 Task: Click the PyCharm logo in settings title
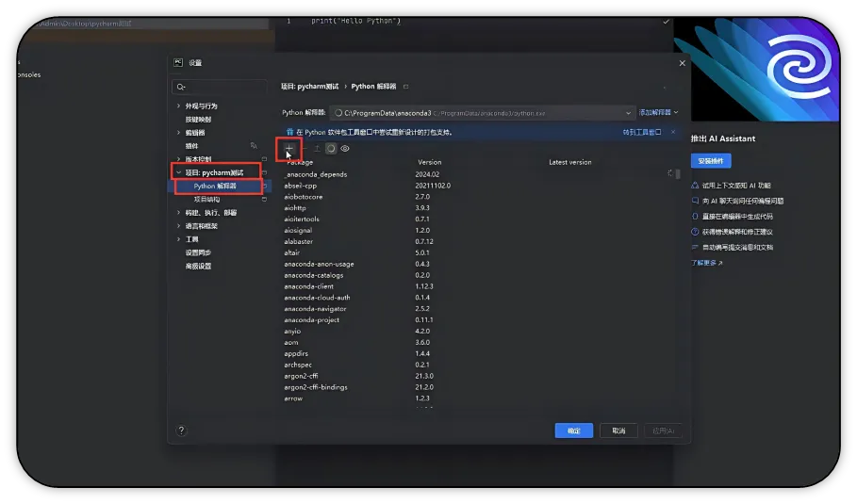pyautogui.click(x=178, y=63)
